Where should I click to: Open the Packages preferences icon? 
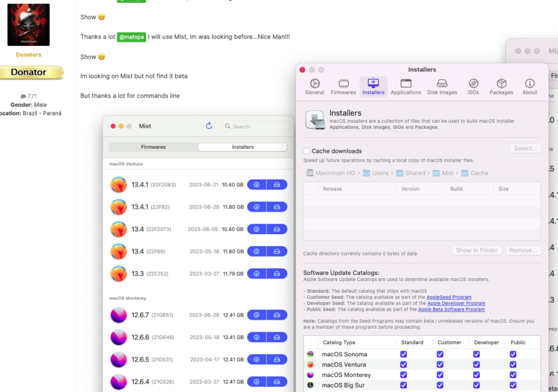click(x=501, y=87)
